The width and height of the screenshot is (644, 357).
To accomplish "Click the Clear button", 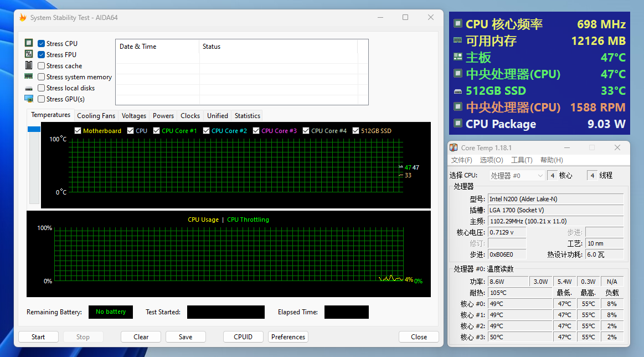I will tap(141, 337).
